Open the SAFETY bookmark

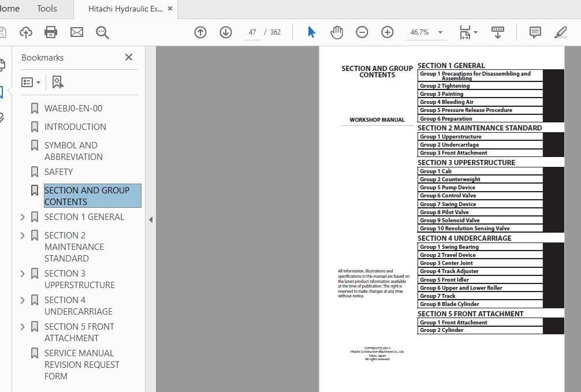[58, 172]
